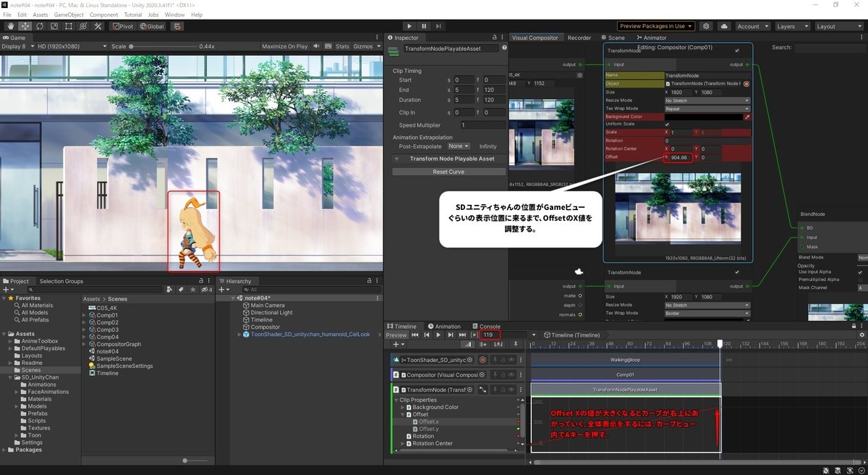Switch to the Recorder tab
Image resolution: width=868 pixels, height=475 pixels.
(579, 38)
